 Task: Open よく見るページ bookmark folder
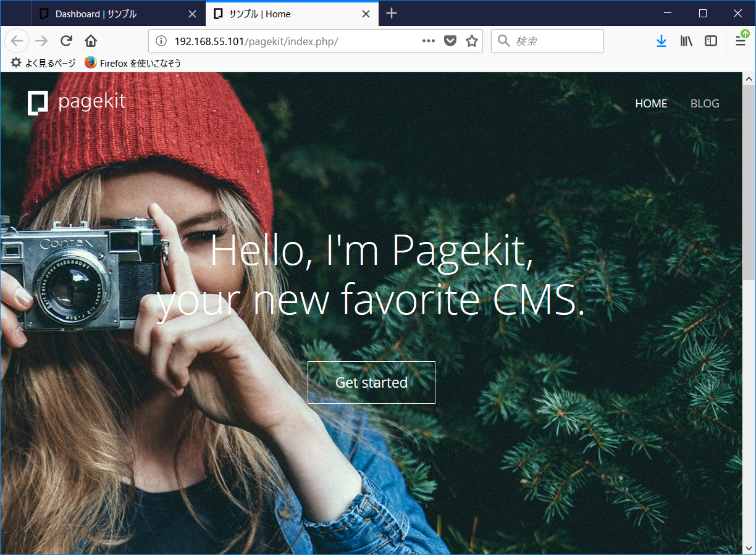tap(43, 63)
